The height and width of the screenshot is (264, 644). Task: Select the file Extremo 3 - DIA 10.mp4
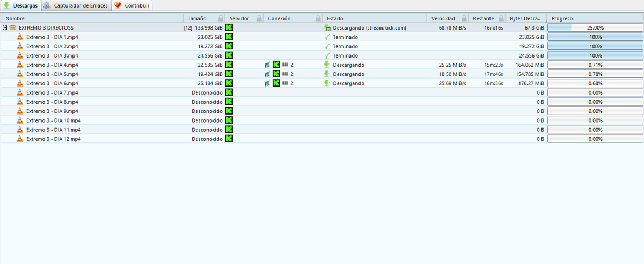coord(53,120)
